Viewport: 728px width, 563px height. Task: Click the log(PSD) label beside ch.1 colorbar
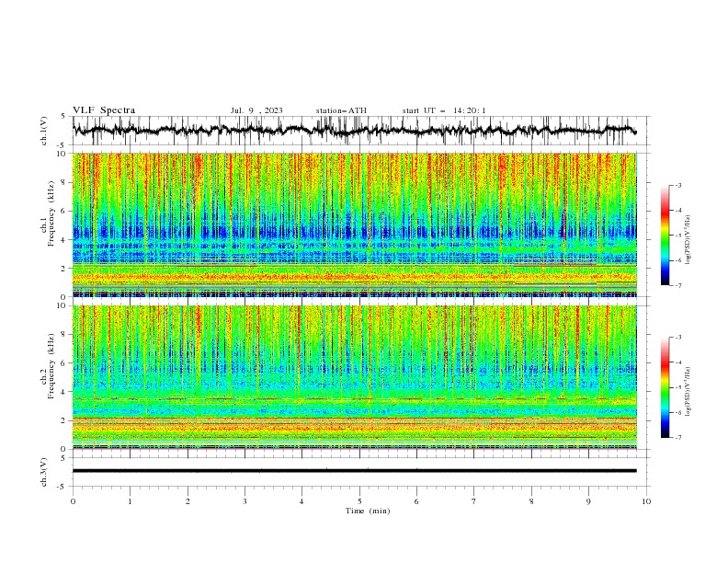click(x=688, y=239)
